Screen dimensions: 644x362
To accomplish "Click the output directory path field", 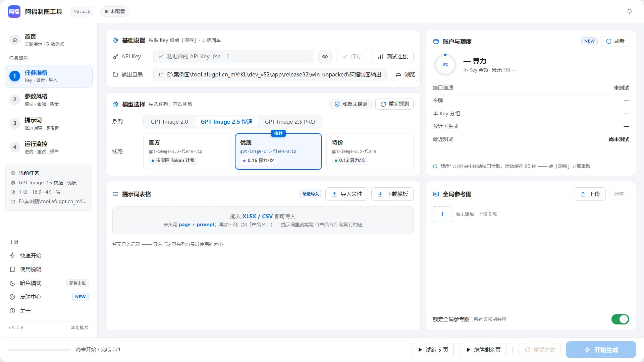I will click(270, 74).
